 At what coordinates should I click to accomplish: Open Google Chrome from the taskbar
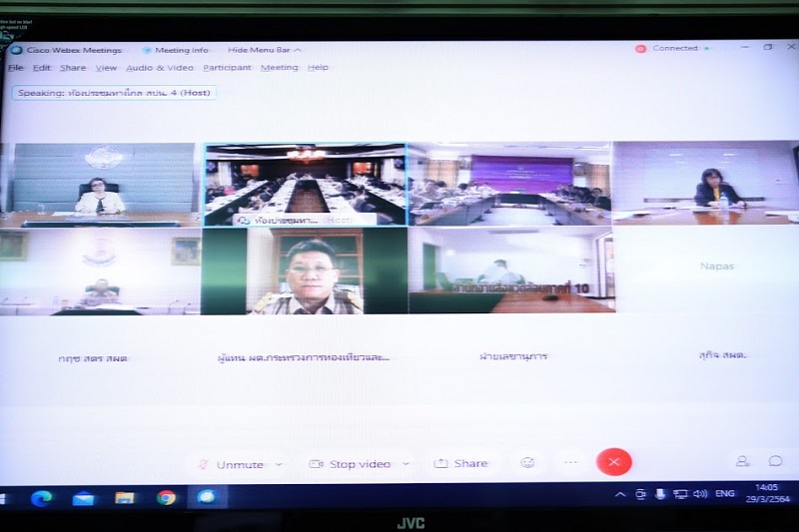click(166, 497)
